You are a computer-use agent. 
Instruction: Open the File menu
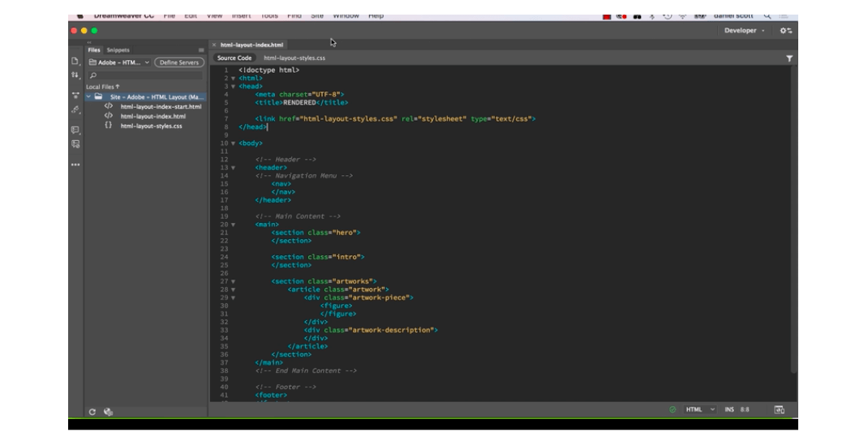pos(170,16)
